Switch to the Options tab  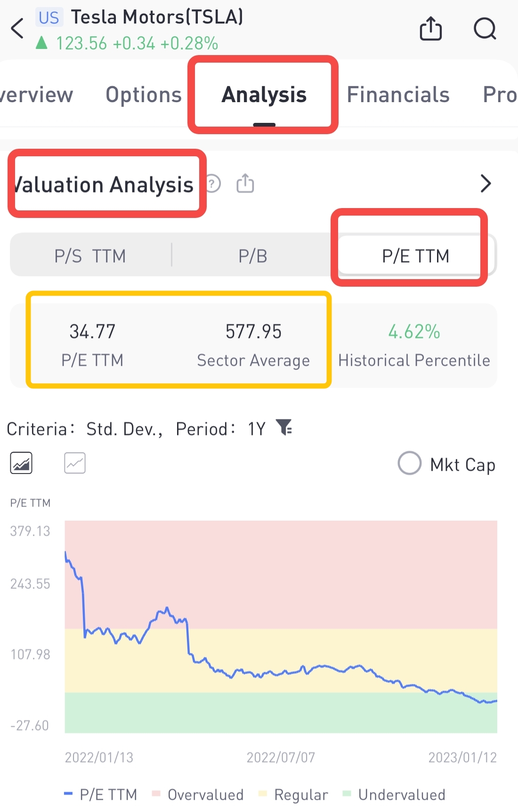pos(144,95)
